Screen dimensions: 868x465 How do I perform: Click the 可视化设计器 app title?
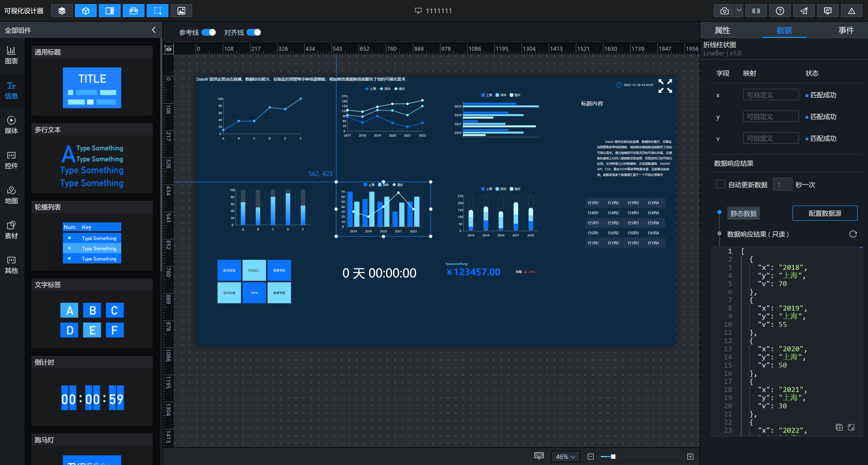[x=24, y=11]
